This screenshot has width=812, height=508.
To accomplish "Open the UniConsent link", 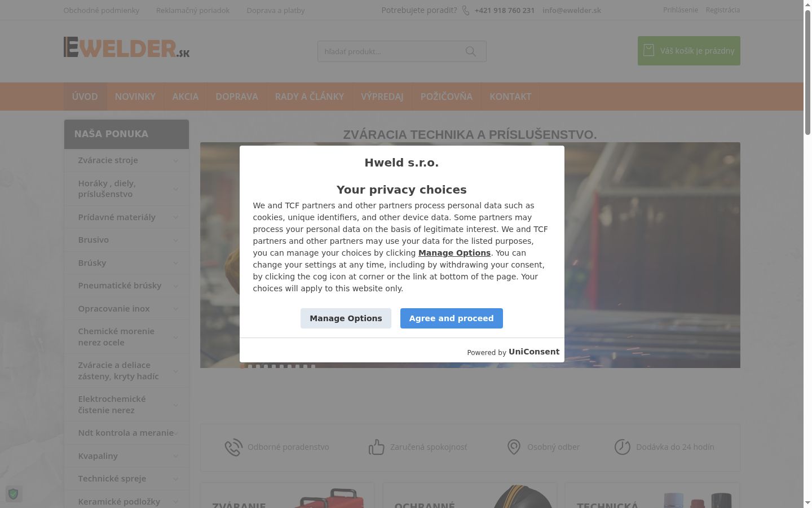I will click(x=534, y=352).
